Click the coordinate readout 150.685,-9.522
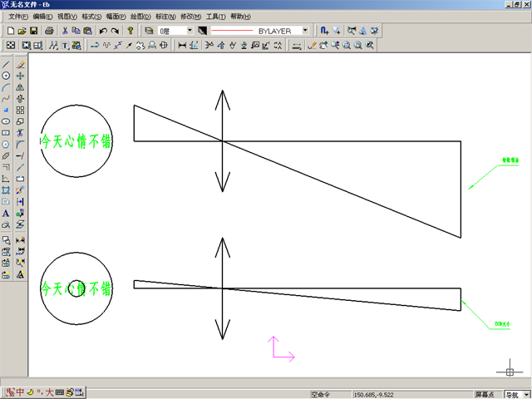 tap(373, 395)
